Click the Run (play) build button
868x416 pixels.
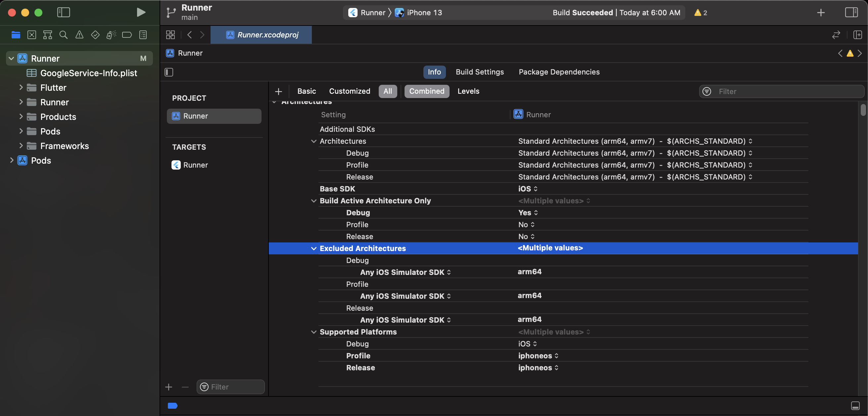pyautogui.click(x=141, y=13)
